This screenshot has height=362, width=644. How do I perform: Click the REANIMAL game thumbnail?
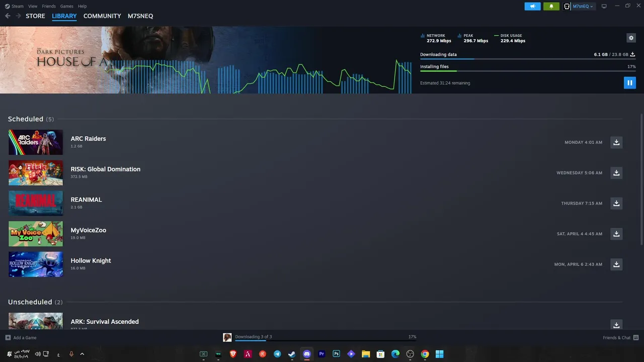coord(36,203)
